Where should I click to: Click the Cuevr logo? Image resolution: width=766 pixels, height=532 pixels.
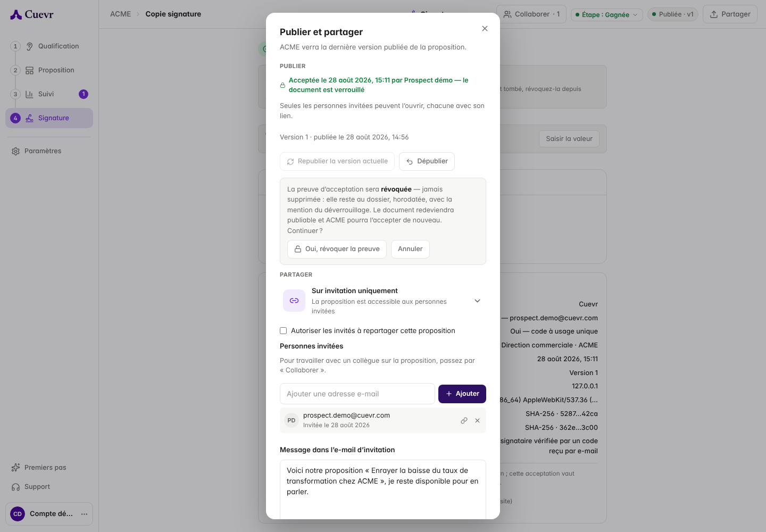[x=32, y=14]
